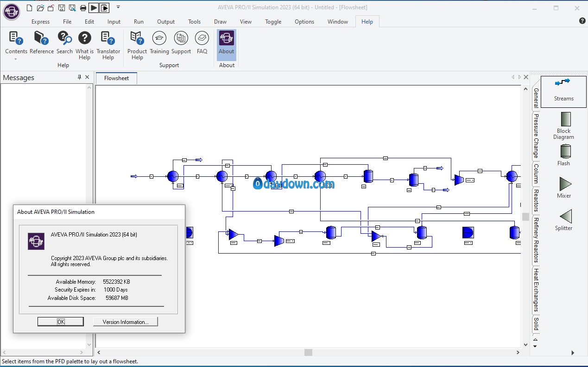Click the Open file folder icon

(x=40, y=7)
